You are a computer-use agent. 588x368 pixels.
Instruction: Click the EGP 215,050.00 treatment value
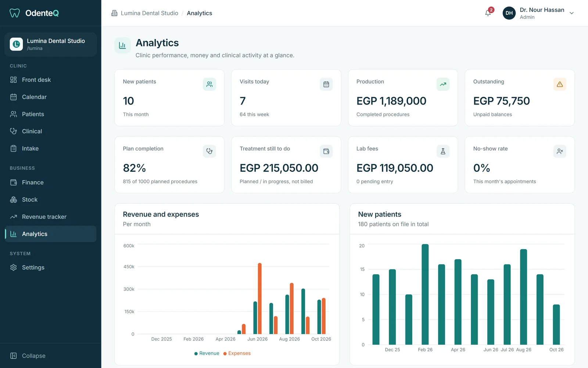click(279, 168)
